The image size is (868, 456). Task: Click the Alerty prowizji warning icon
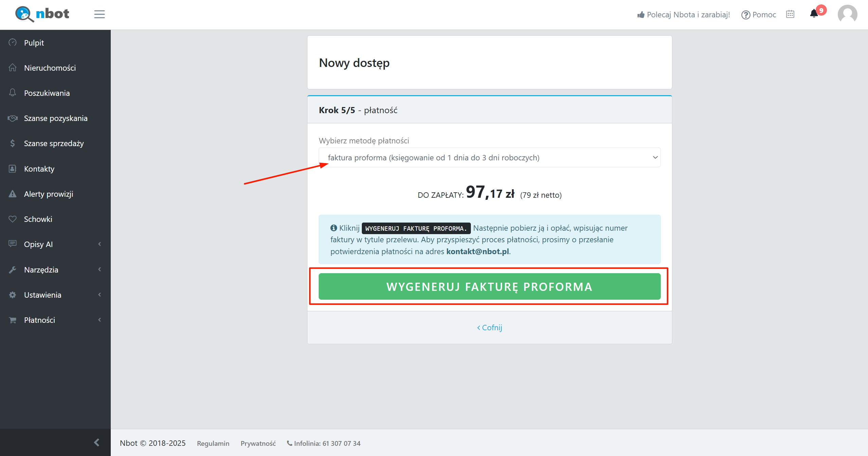[x=13, y=194]
